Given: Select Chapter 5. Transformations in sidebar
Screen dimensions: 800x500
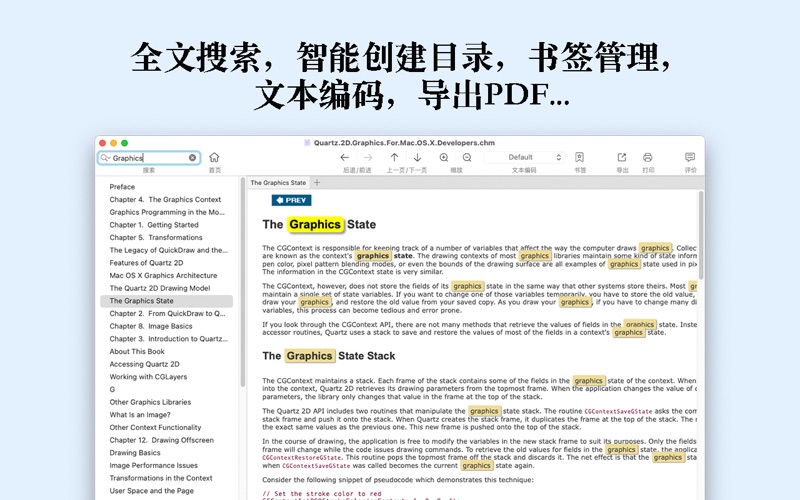Looking at the screenshot, I should click(156, 238).
